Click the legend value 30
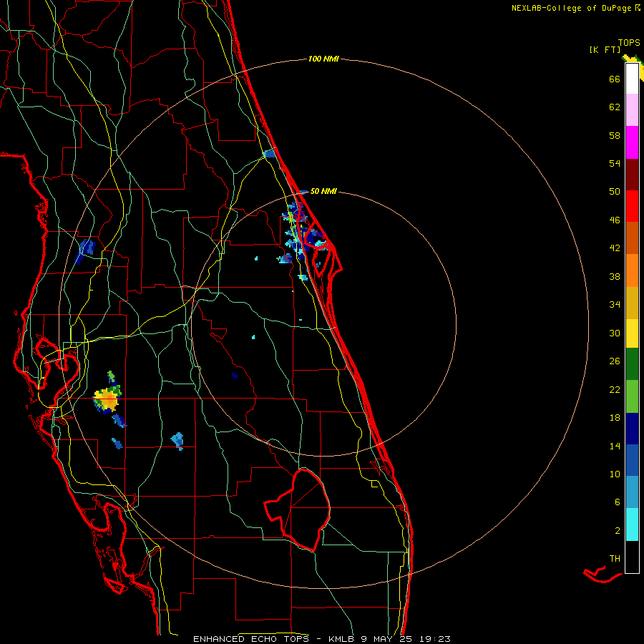Screen dimensions: 644x644 [x=615, y=333]
